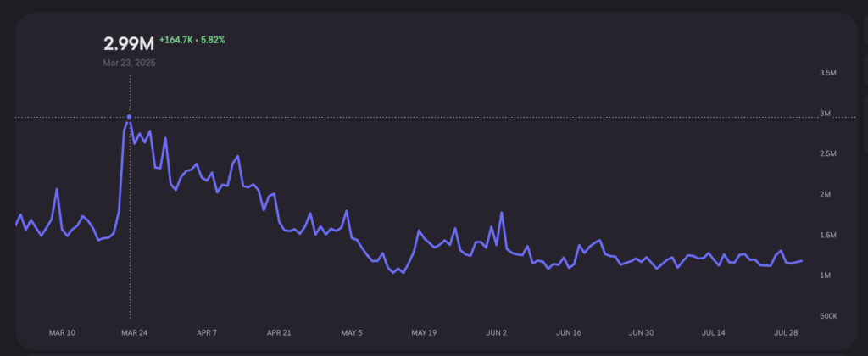Viewport: 868px width, 356px height.
Task: Select JUN 16 on the x-axis
Action: [x=570, y=333]
